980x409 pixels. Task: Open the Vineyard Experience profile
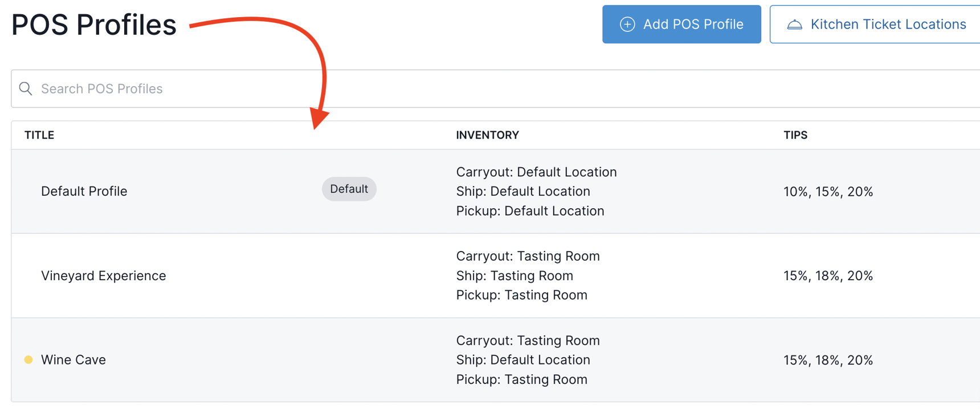coord(104,276)
